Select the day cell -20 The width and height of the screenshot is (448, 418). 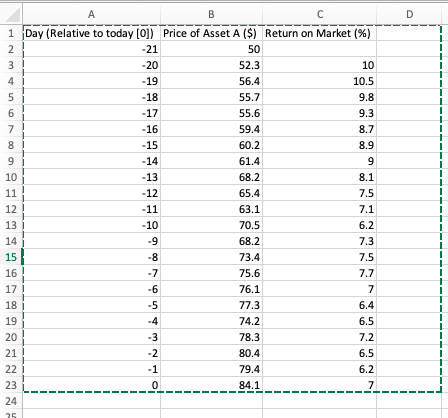pyautogui.click(x=92, y=65)
